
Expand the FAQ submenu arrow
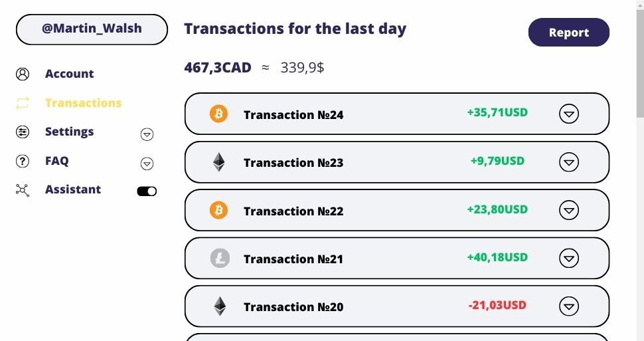click(147, 164)
